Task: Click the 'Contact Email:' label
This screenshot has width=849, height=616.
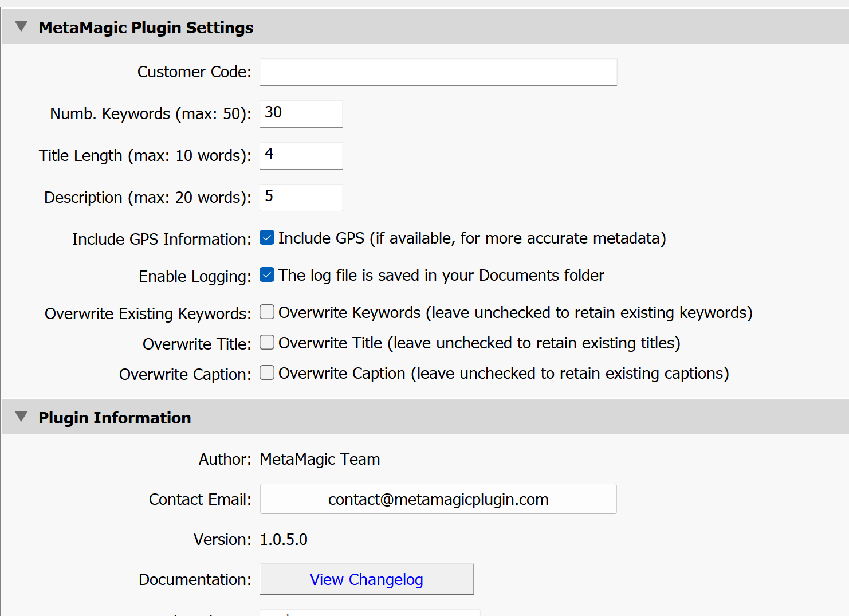Action: (200, 500)
